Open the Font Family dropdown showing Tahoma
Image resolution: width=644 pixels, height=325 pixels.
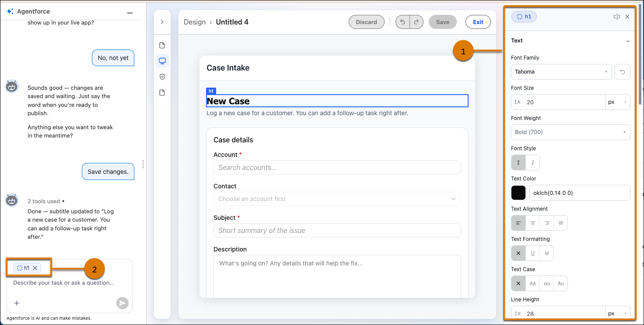(x=561, y=72)
